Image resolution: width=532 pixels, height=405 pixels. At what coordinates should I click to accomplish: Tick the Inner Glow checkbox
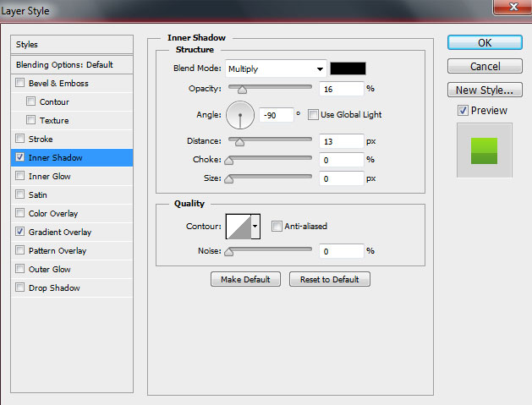(20, 176)
